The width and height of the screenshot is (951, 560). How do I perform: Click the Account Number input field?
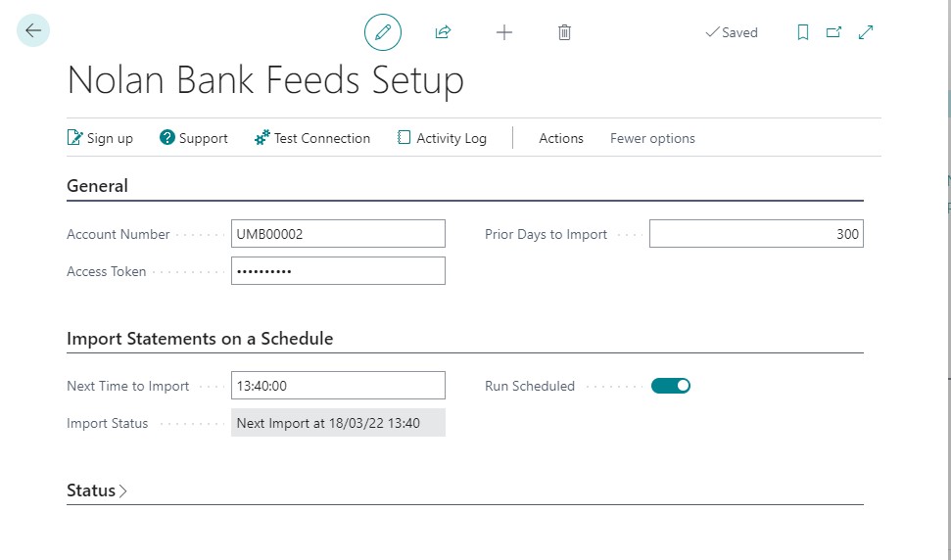point(338,234)
